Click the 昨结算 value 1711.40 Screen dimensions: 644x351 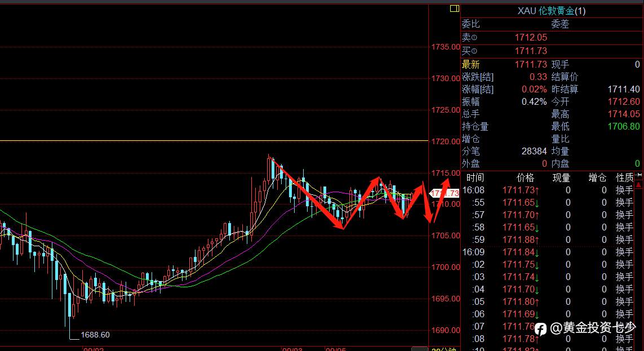coord(624,89)
